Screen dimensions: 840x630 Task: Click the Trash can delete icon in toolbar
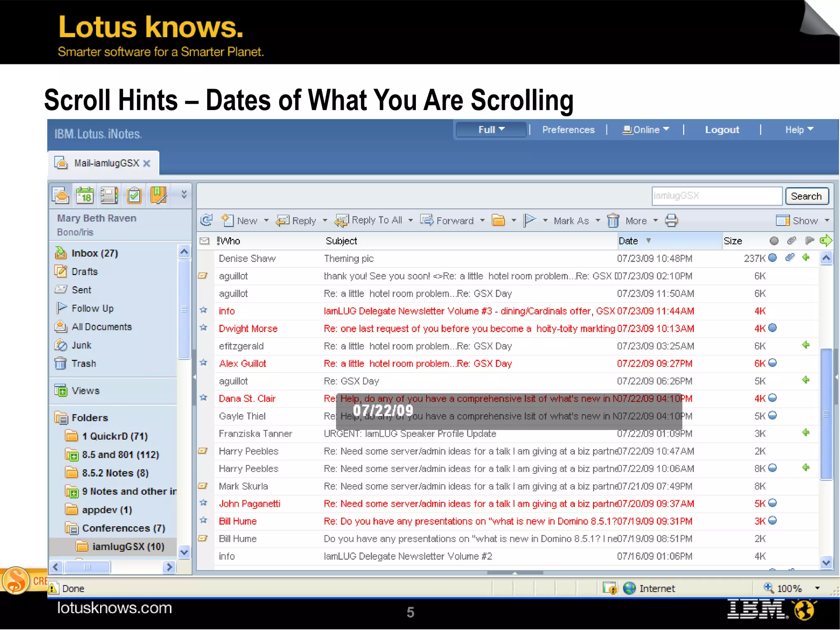point(613,220)
